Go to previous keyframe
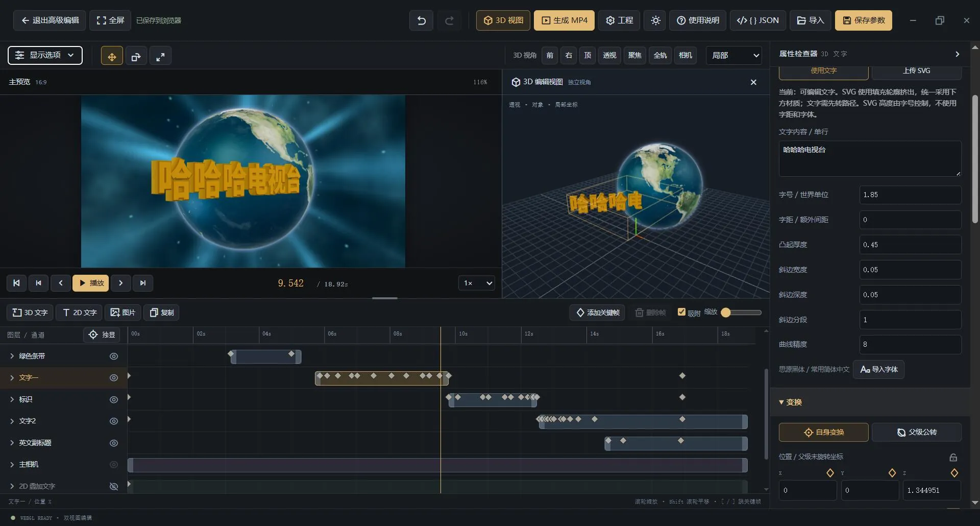Image resolution: width=980 pixels, height=526 pixels. [38, 283]
